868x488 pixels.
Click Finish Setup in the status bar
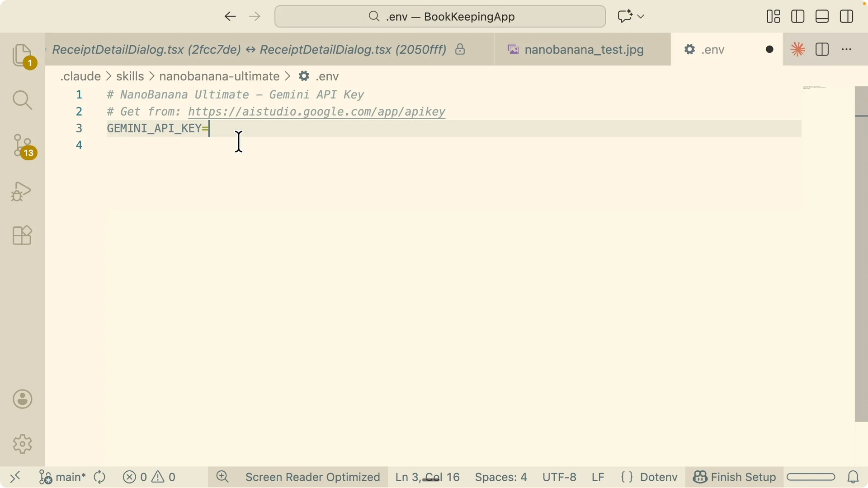pos(734,477)
